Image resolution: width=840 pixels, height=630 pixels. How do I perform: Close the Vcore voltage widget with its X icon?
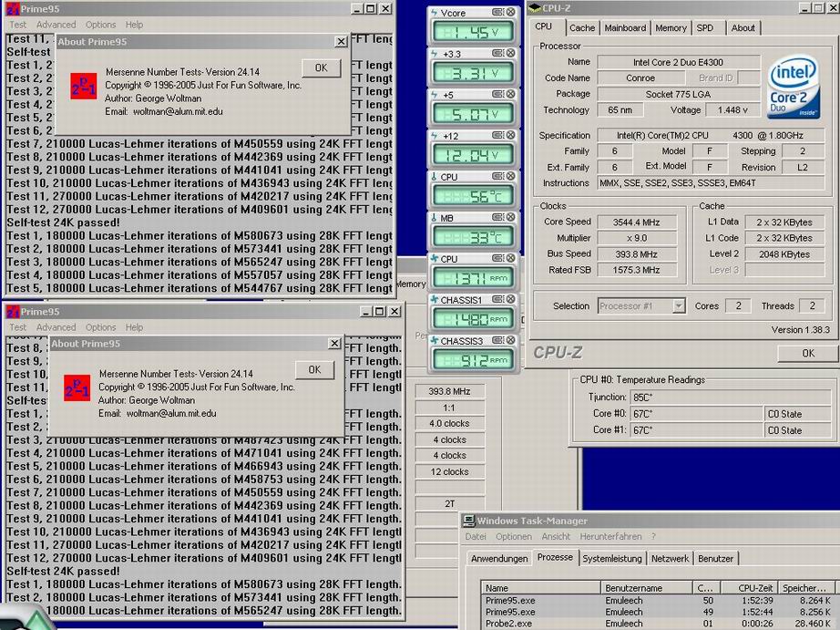(511, 13)
